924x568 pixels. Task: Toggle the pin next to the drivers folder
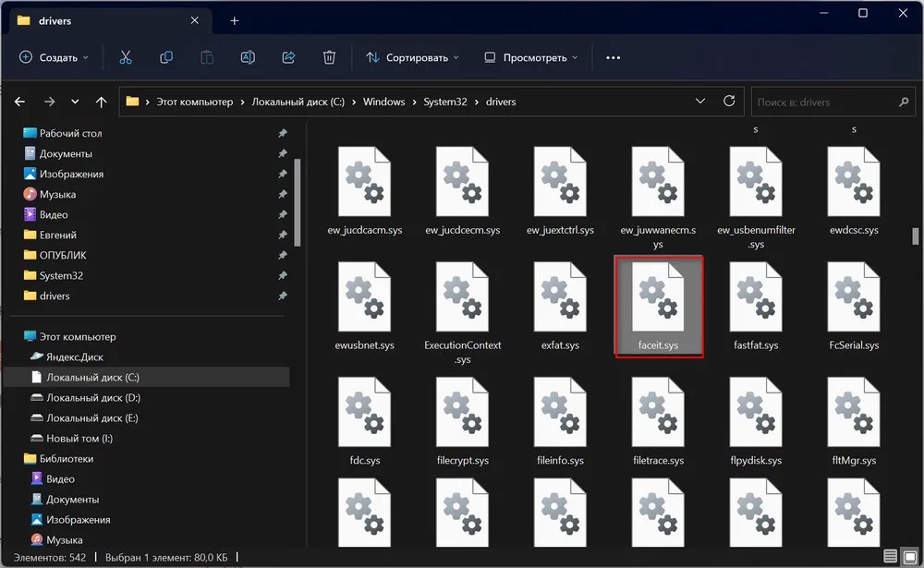point(283,296)
